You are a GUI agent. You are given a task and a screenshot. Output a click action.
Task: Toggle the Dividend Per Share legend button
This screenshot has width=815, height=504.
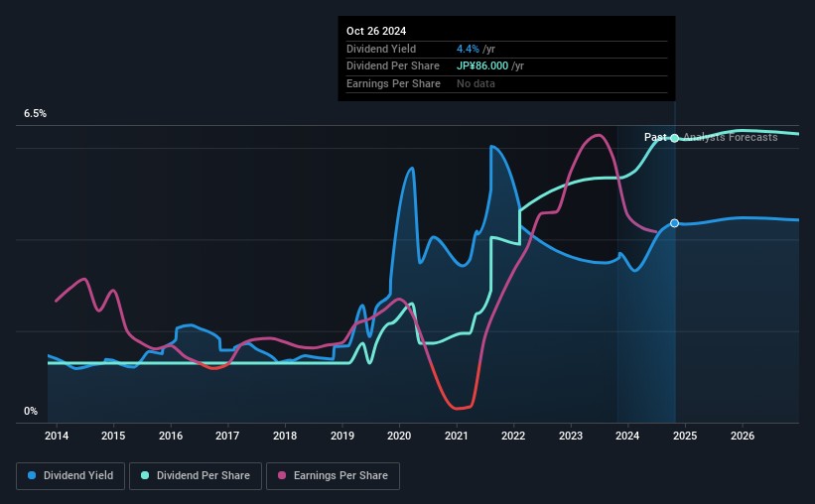tap(196, 476)
